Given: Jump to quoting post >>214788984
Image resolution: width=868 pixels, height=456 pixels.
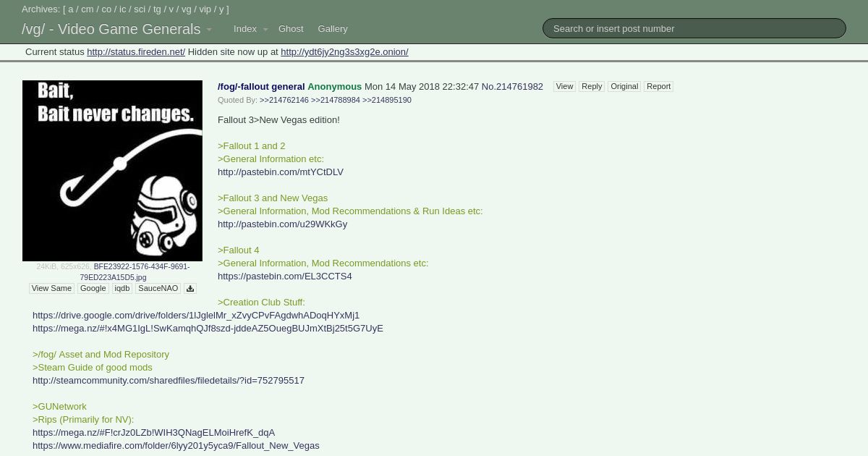Looking at the screenshot, I should tap(336, 100).
